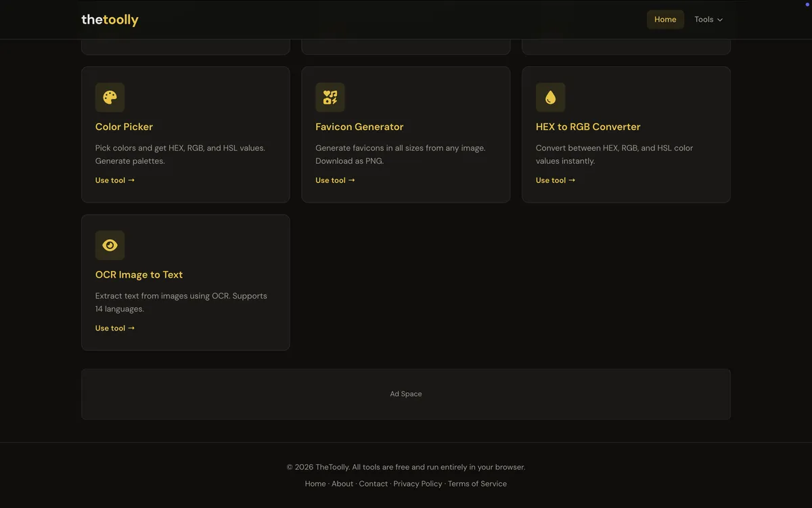Viewport: 812px width, 508px height.
Task: Click the arrow beside HEX converter's Use tool
Action: point(572,180)
